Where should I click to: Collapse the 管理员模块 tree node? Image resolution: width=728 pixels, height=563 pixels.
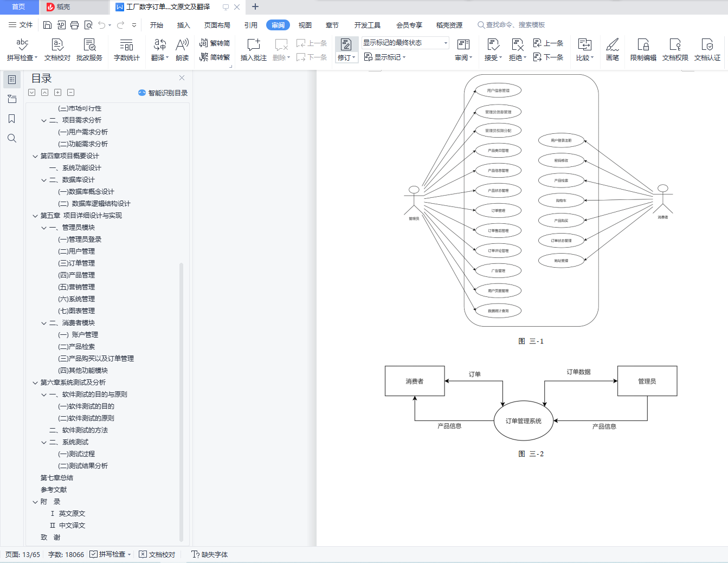[44, 228]
